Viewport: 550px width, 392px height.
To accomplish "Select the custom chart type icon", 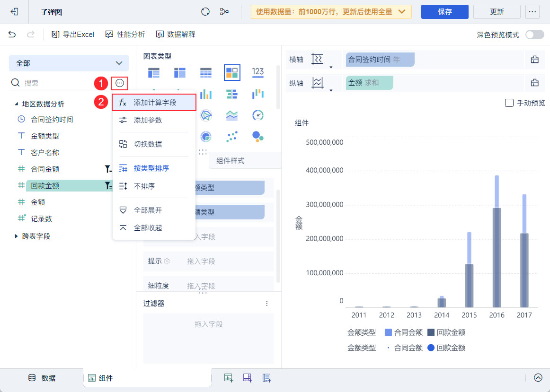I will [232, 72].
